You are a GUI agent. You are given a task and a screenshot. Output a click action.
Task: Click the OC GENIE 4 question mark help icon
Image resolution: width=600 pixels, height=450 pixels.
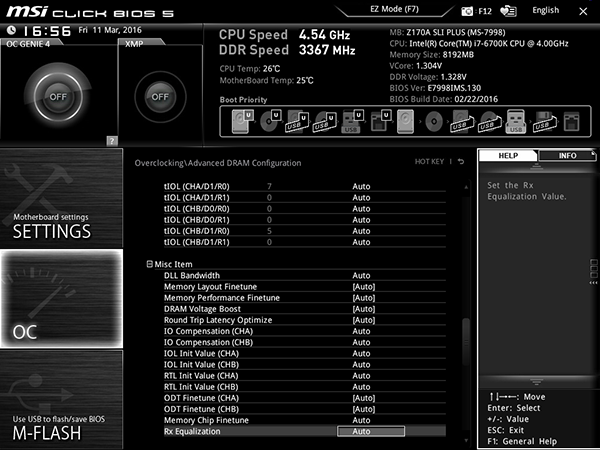point(112,140)
